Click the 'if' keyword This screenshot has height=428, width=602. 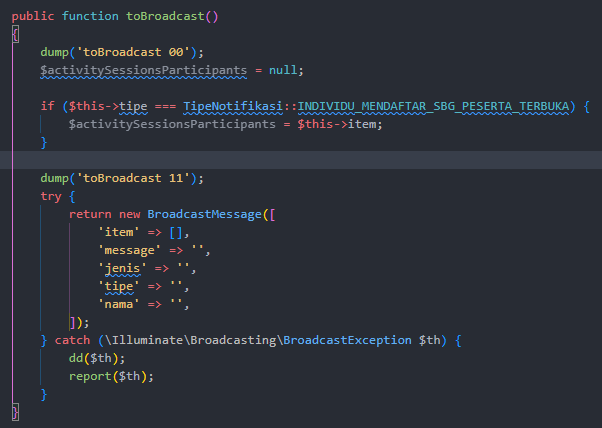(47, 106)
